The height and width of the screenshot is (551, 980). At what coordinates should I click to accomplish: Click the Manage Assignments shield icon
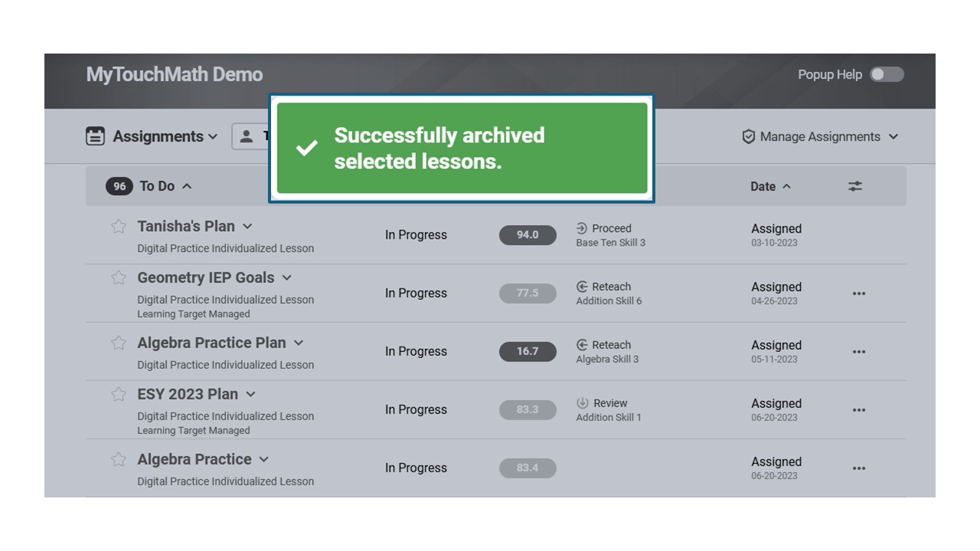749,137
